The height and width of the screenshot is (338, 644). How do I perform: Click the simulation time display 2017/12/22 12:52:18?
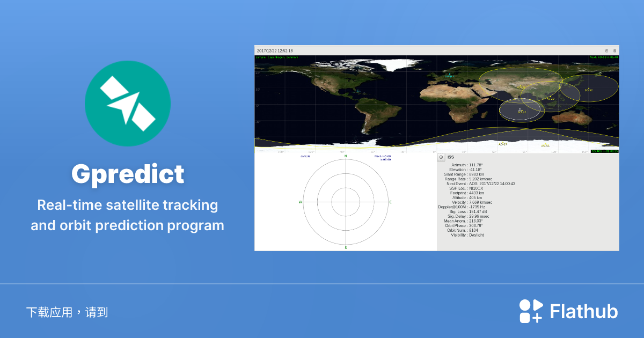[275, 50]
